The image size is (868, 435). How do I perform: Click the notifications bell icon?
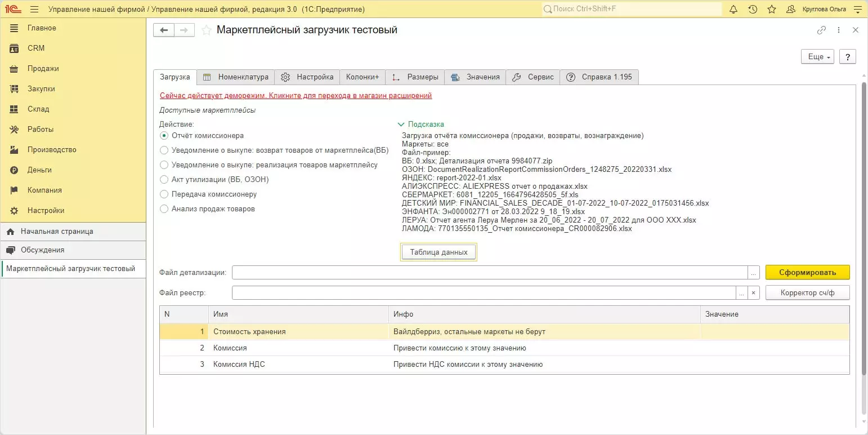point(733,10)
